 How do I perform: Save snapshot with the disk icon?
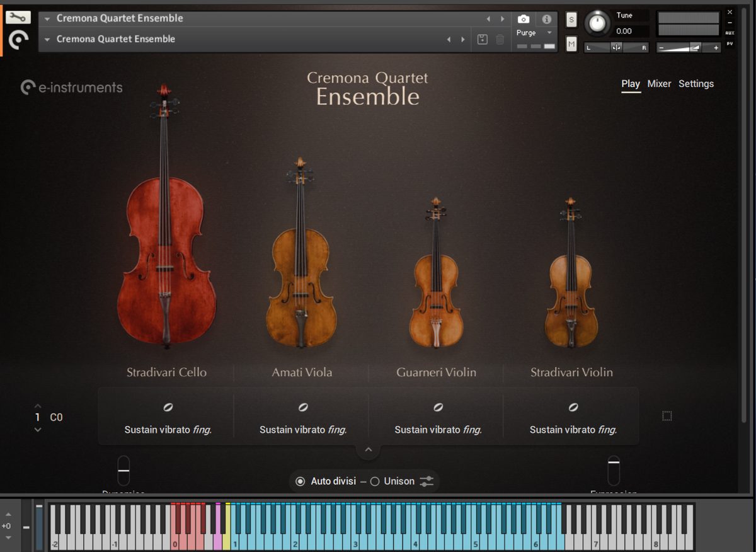click(482, 39)
